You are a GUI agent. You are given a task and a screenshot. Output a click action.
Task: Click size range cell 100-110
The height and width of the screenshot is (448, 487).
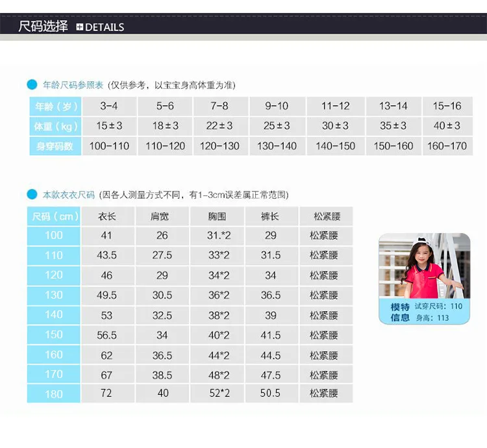109,146
